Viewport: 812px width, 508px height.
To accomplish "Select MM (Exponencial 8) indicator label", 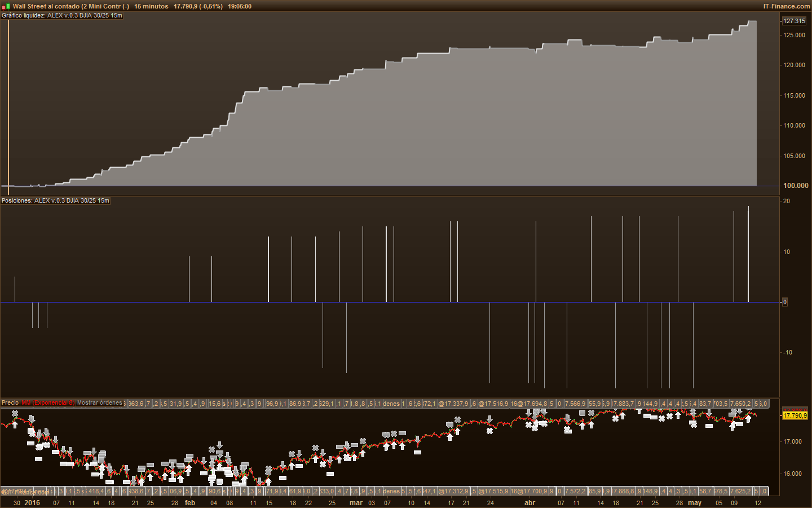I will pyautogui.click(x=47, y=403).
